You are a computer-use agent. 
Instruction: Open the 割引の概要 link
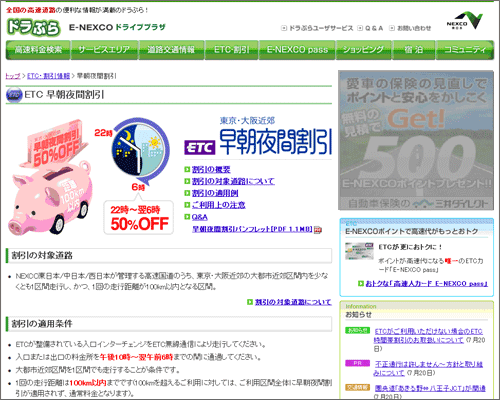(211, 170)
